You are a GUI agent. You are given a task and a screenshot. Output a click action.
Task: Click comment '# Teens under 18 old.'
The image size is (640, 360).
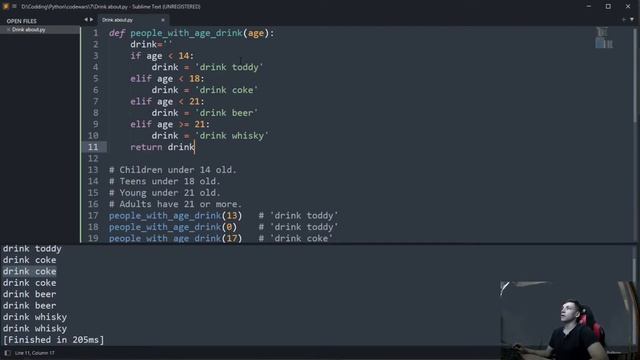click(x=165, y=181)
